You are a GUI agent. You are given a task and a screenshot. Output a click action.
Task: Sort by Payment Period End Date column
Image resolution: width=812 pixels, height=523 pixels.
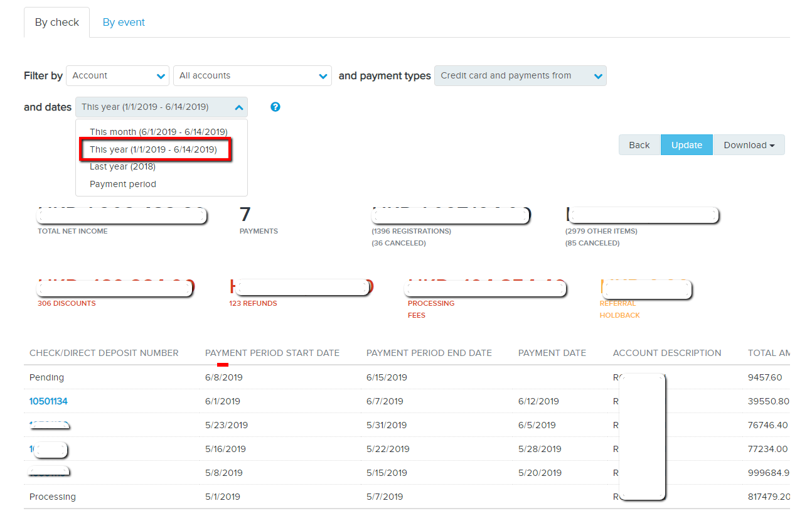(x=429, y=353)
